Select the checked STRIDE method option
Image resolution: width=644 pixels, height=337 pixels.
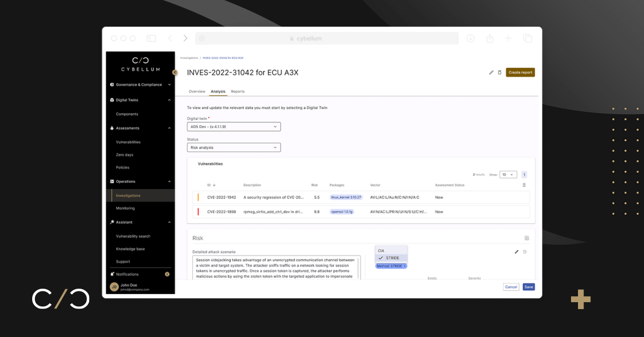pyautogui.click(x=392, y=258)
